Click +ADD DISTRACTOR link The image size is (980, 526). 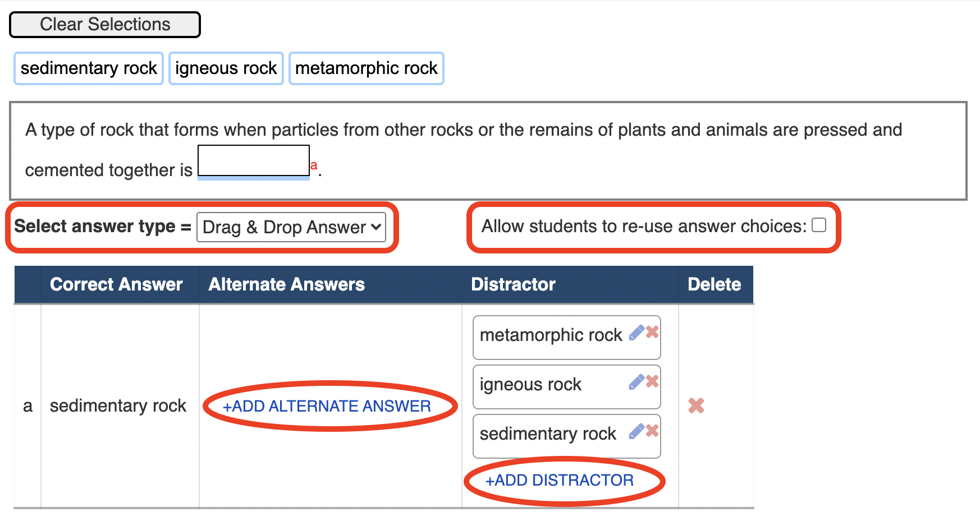click(x=560, y=480)
